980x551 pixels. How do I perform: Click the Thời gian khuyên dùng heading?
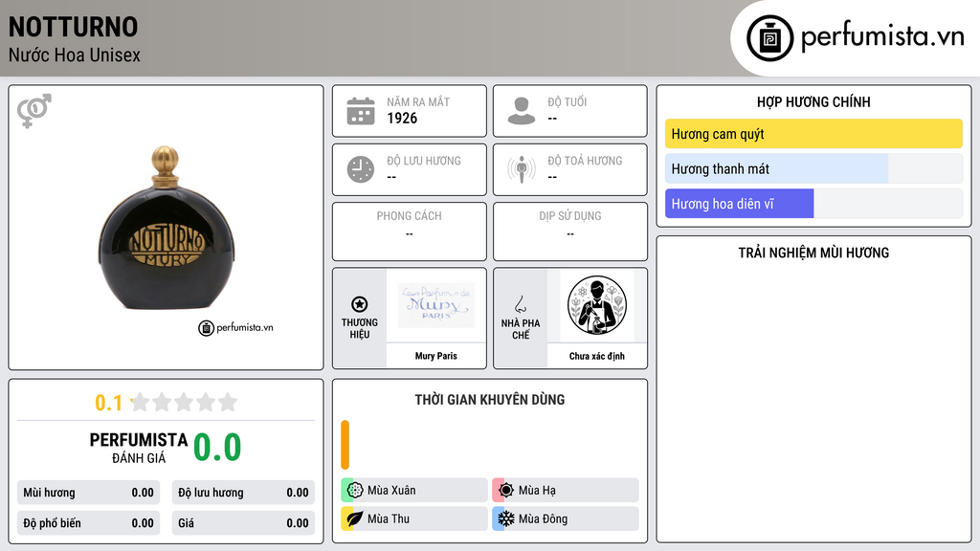(x=490, y=400)
